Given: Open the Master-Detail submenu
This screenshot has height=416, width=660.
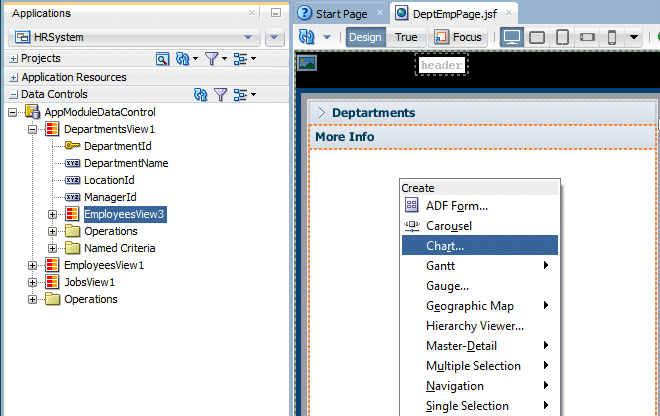Looking at the screenshot, I should coord(480,346).
